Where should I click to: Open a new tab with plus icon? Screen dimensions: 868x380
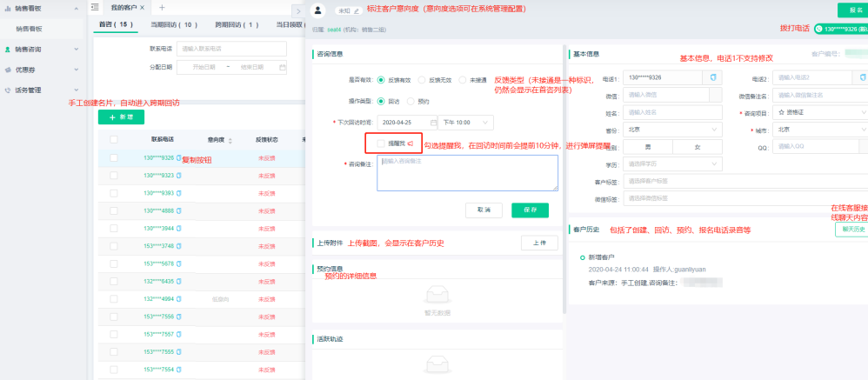(x=161, y=7)
